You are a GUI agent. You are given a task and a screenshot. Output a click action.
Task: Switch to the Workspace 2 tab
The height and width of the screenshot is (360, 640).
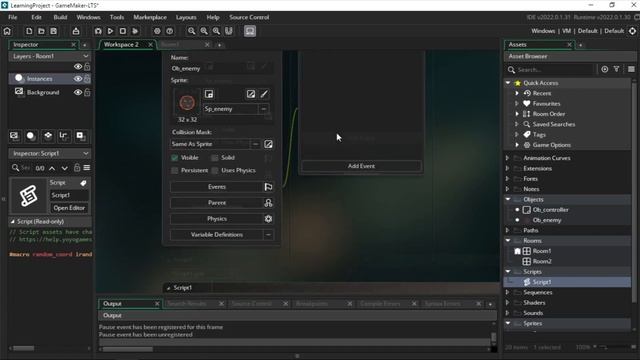click(x=121, y=44)
